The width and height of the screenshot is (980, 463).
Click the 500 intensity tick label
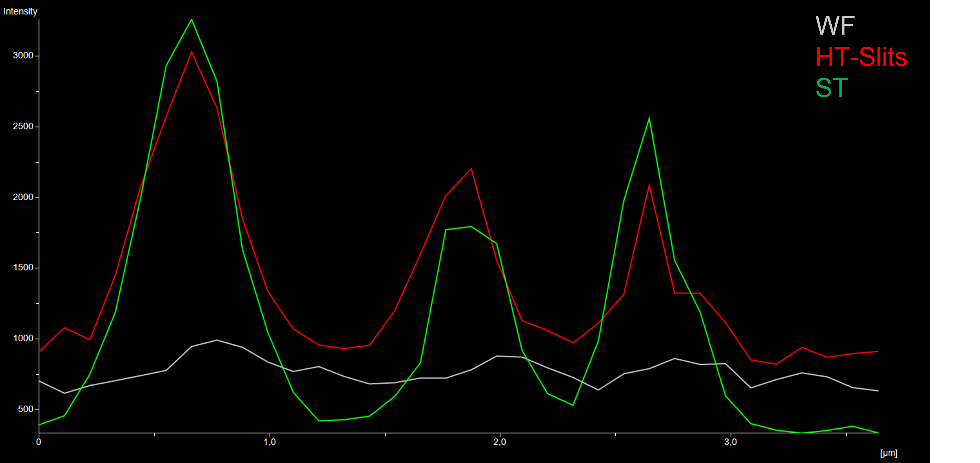26,409
